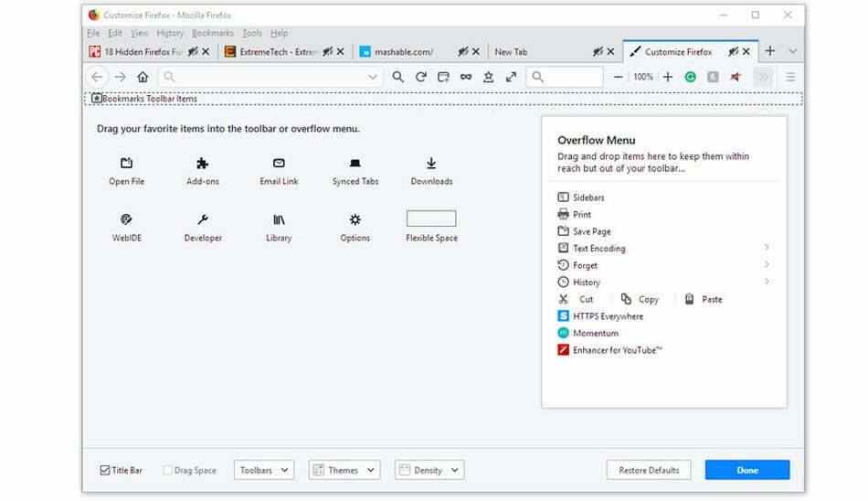Close the ExtremeTech tab
The height and width of the screenshot is (501, 868).
click(341, 51)
